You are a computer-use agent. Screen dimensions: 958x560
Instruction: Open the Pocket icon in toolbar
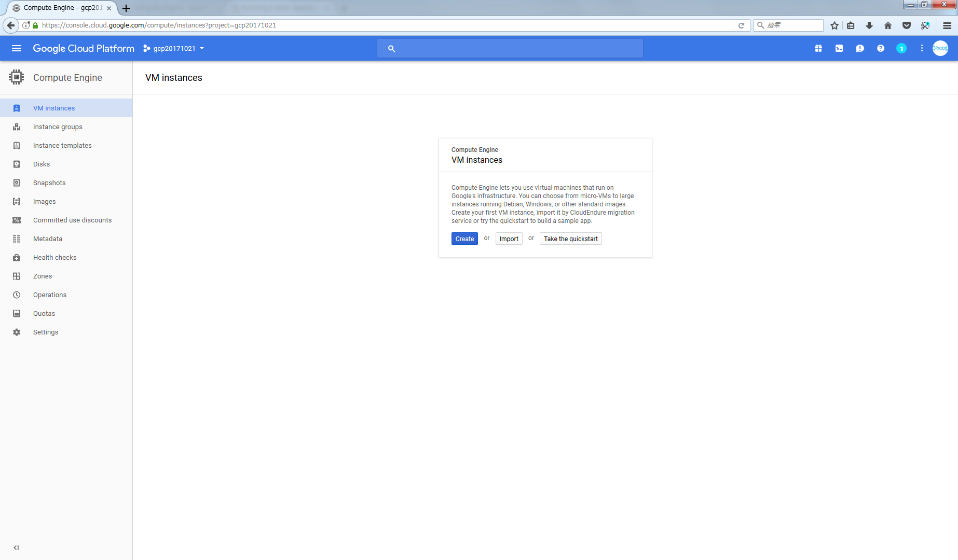(x=907, y=25)
